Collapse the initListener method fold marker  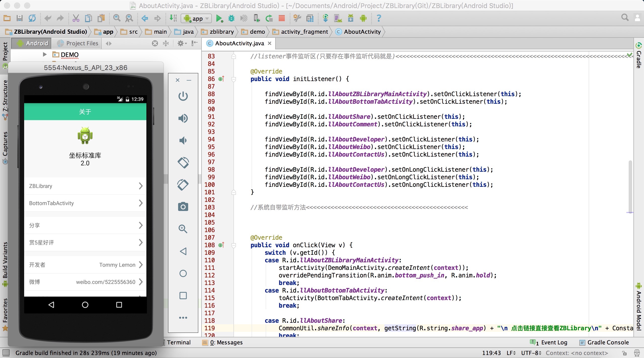click(x=234, y=79)
